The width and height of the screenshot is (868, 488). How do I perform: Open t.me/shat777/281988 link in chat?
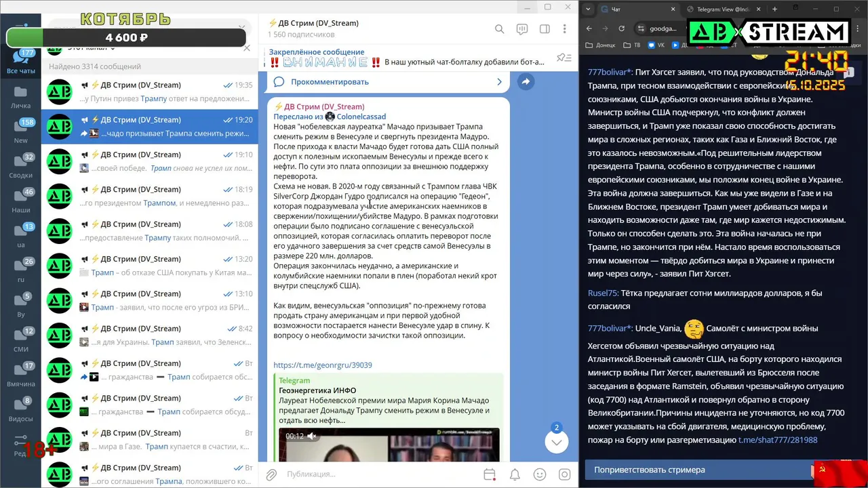tap(778, 440)
